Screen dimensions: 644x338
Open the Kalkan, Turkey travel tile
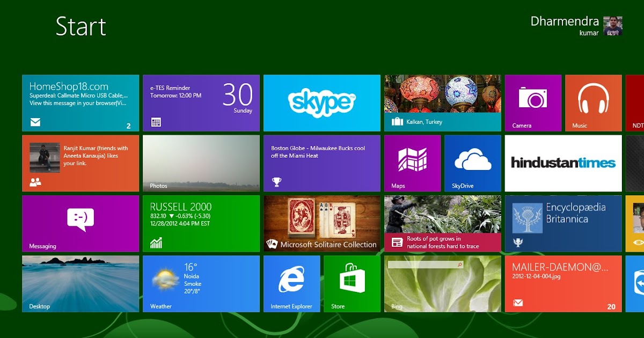coord(443,103)
